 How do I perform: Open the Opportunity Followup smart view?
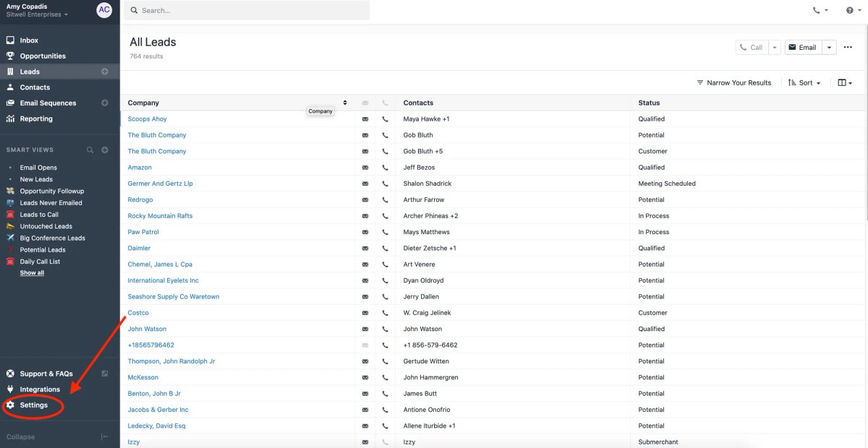52,191
